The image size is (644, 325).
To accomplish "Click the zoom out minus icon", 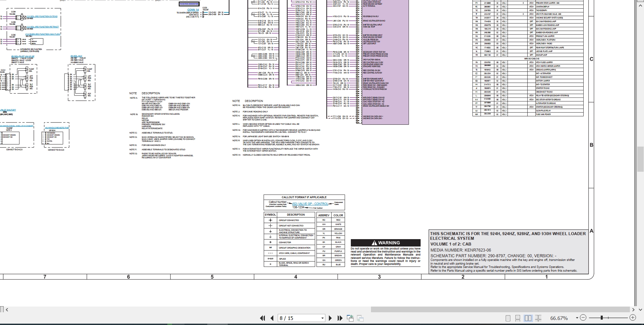I will coord(583,318).
